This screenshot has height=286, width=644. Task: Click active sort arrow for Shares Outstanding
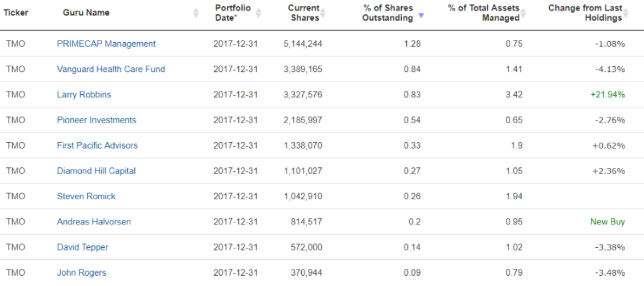tap(421, 15)
